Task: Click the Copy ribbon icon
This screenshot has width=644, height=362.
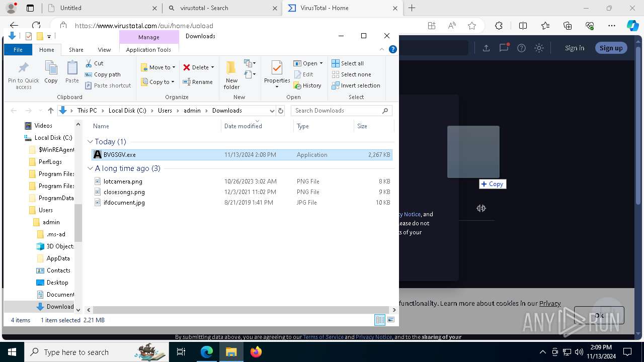Action: (x=51, y=72)
